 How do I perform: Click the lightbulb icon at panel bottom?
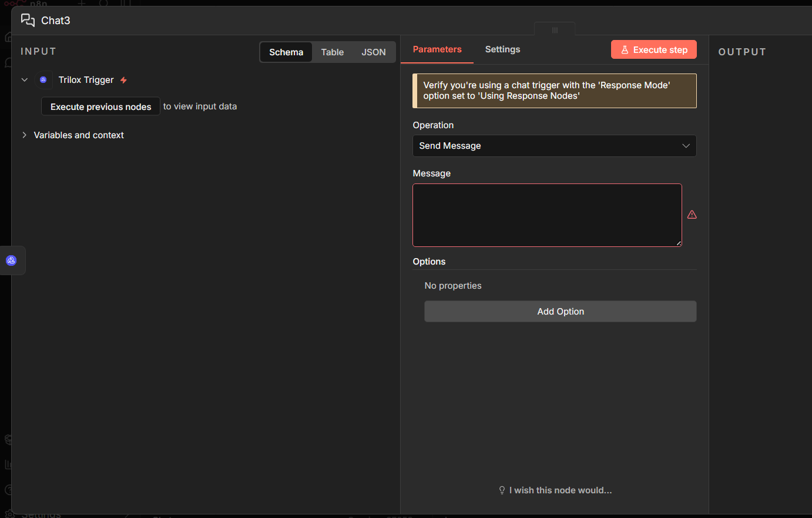502,490
